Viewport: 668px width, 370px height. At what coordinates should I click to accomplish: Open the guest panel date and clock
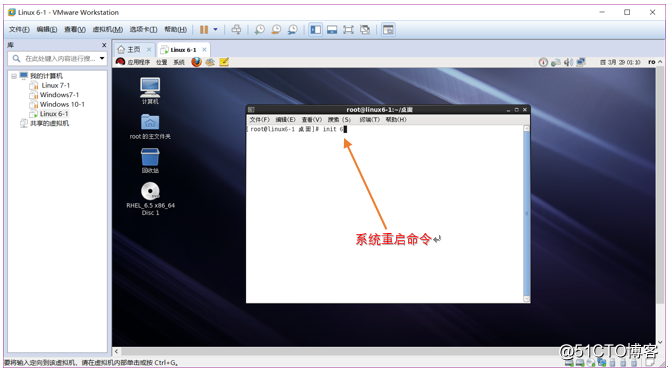[620, 63]
